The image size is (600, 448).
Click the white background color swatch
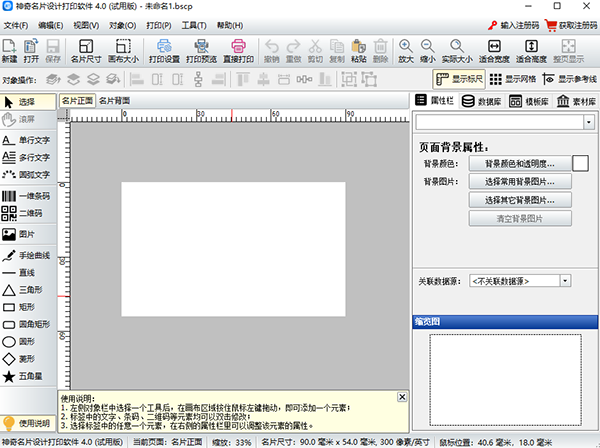tap(580, 162)
